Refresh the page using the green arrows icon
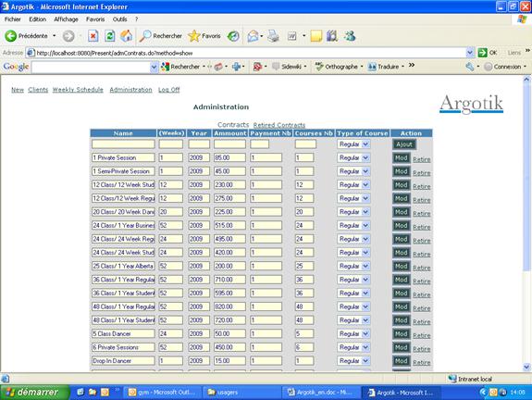 [109, 36]
